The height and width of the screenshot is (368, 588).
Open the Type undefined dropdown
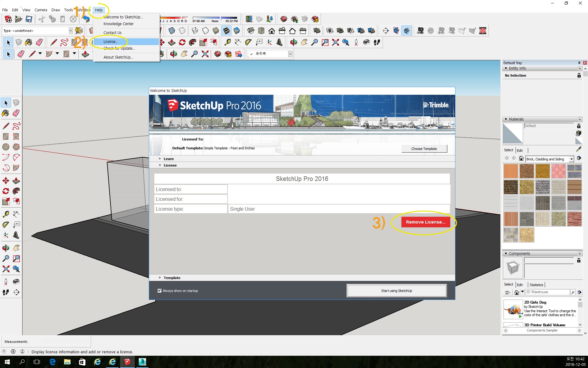coord(70,31)
